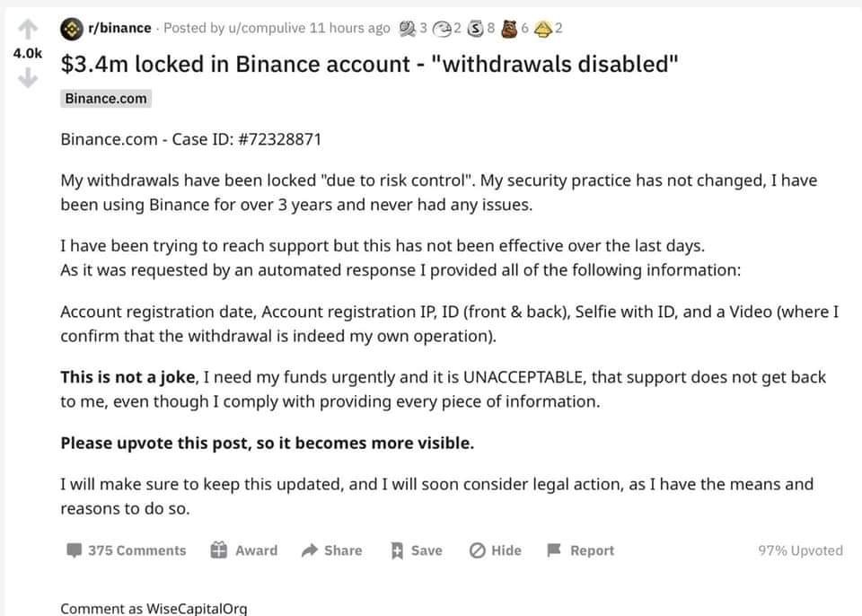
Task: Share this post via Share button
Action: (331, 550)
